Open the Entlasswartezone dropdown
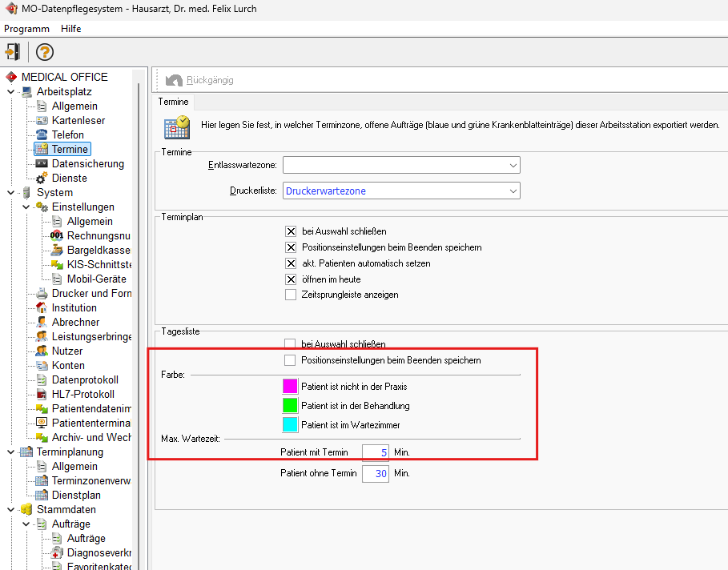This screenshot has height=570, width=728. (513, 165)
